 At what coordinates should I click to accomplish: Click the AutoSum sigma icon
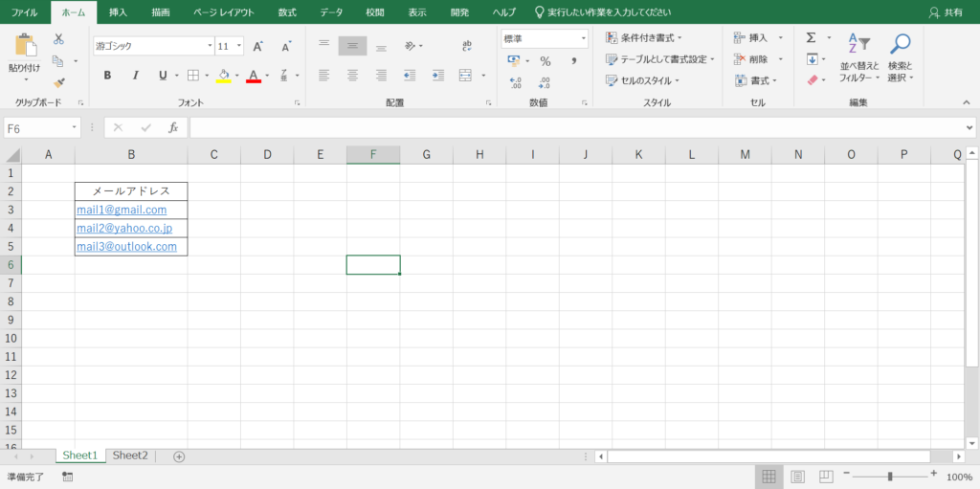pos(811,37)
